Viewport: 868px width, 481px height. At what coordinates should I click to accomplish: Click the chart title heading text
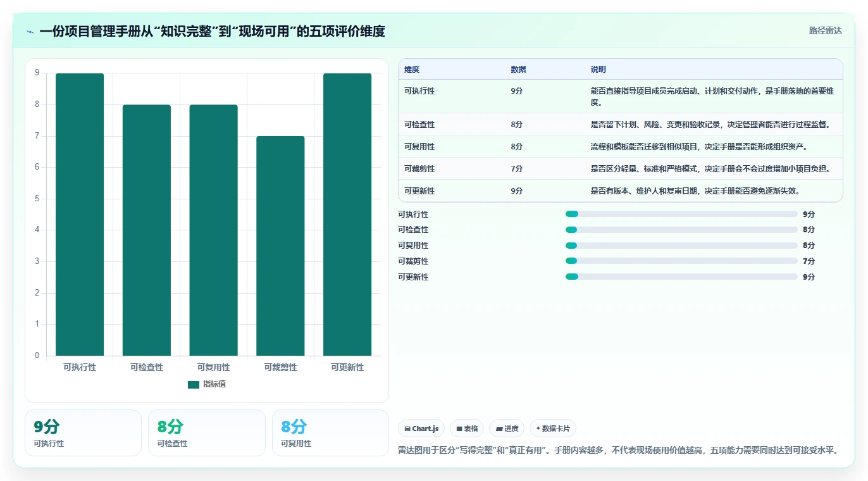[x=212, y=31]
